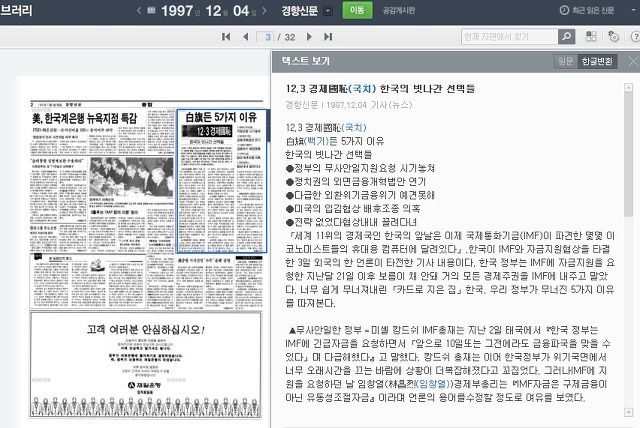Viewport: 640px width, 428px height.
Task: Click the bullet line 정부의 무사안일지원요청 시기놓쳐
Action: [x=360, y=168]
